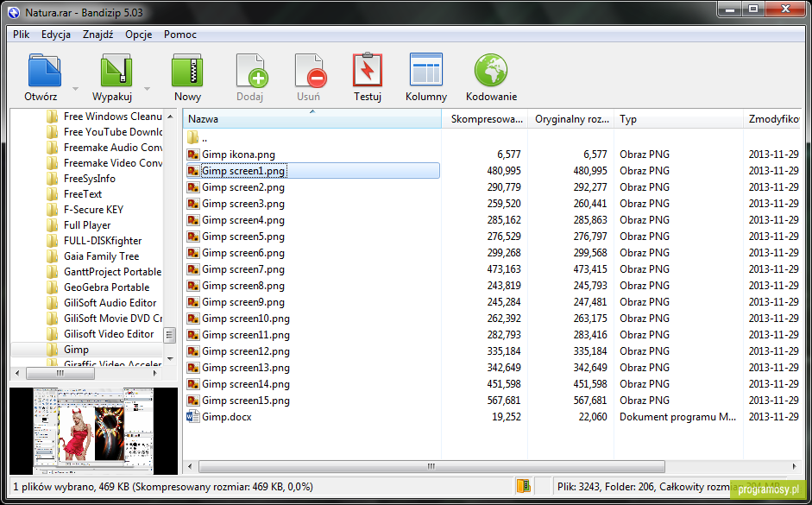This screenshot has width=812, height=505.
Task: Open the Kolumny (Columns) toolbar icon
Action: pos(426,69)
